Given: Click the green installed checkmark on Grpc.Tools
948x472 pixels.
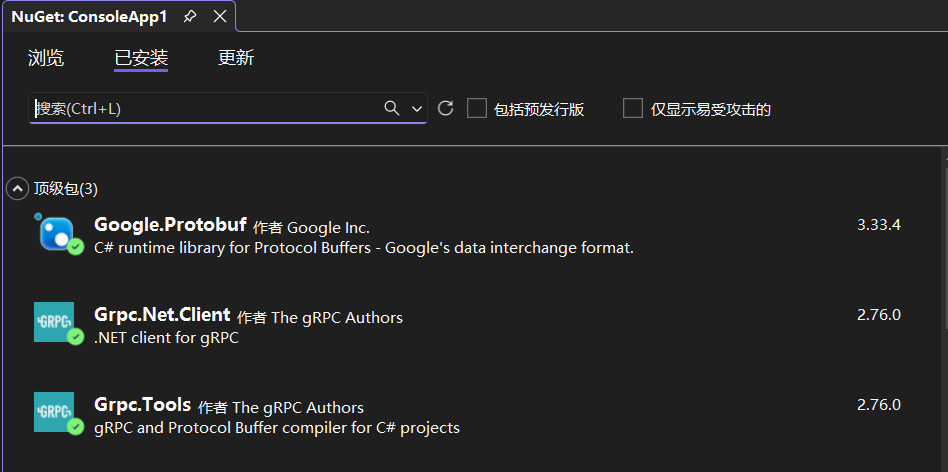Looking at the screenshot, I should pos(75,427).
